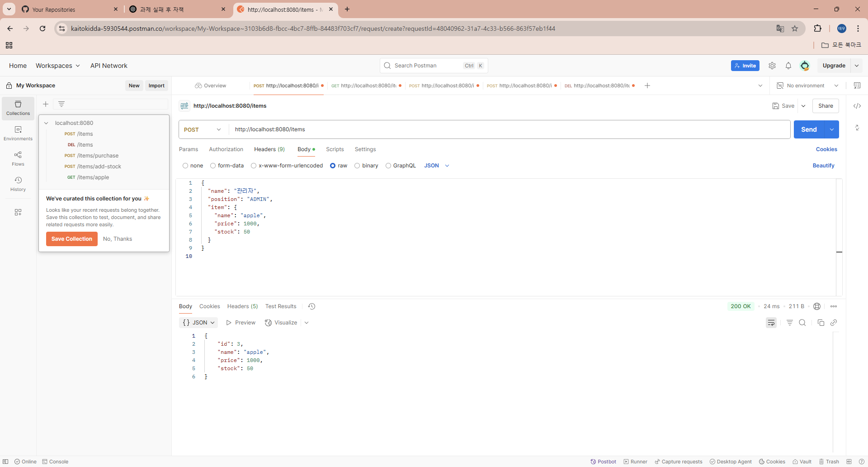Click in the request URL field

[x=509, y=129]
